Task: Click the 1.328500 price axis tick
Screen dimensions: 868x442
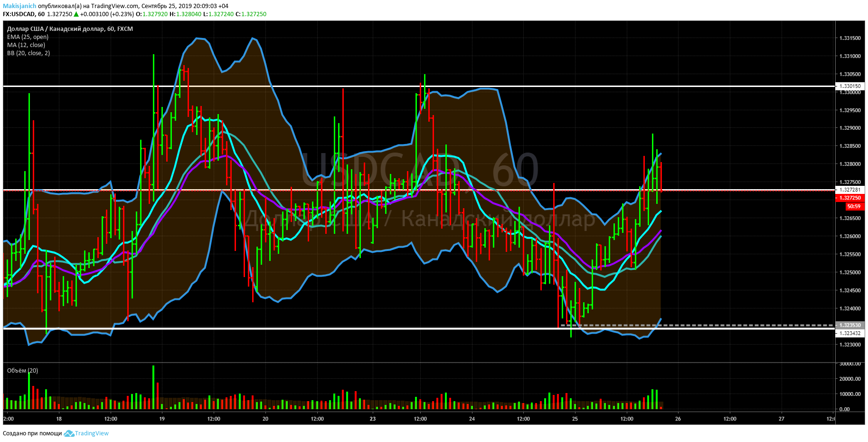Action: point(850,146)
